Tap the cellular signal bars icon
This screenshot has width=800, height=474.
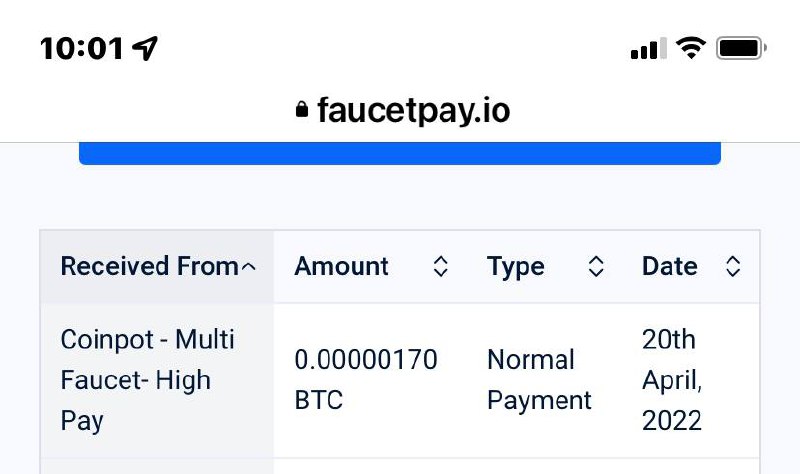click(645, 47)
